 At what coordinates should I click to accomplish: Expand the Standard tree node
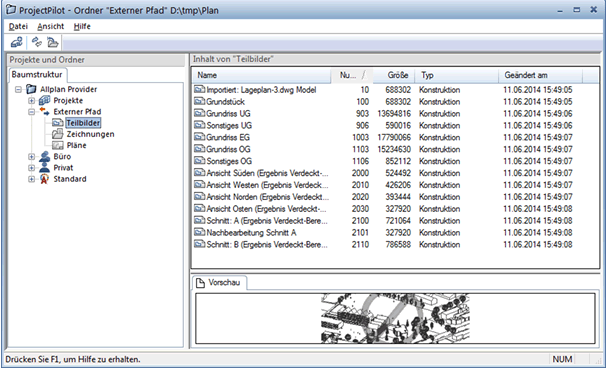coord(31,179)
